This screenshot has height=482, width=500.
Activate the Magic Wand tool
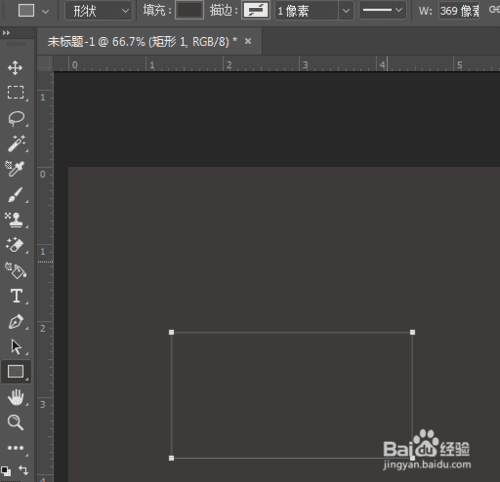(16, 143)
